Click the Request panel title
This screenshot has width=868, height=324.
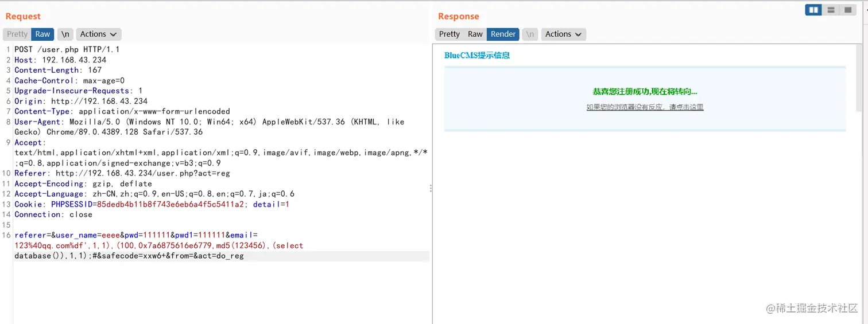23,16
